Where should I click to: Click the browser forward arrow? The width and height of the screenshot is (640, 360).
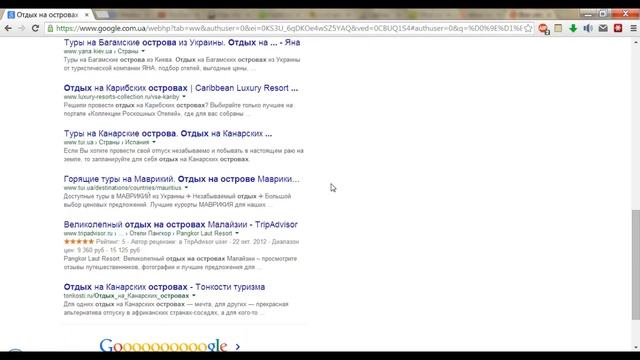(22, 28)
